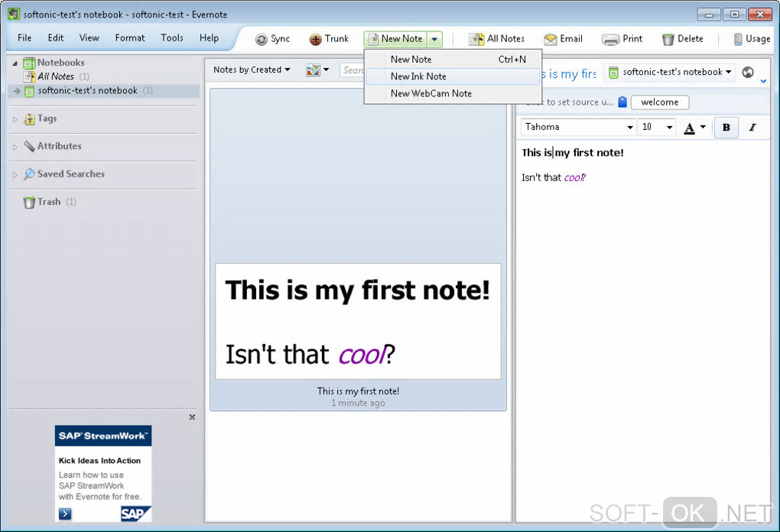
Task: Open the Help menu
Action: coord(209,37)
